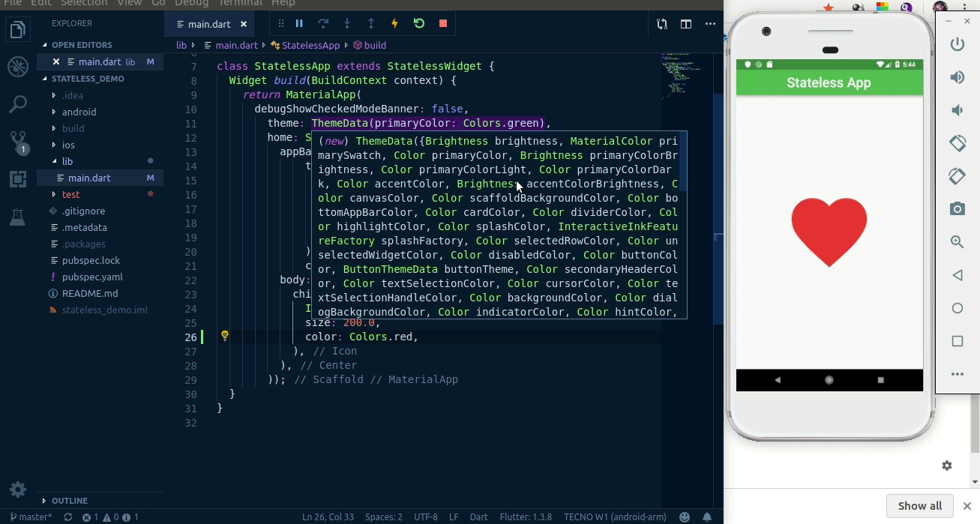This screenshot has width=980, height=524.
Task: Click the lightbulb quick fix on line 26
Action: pos(224,336)
